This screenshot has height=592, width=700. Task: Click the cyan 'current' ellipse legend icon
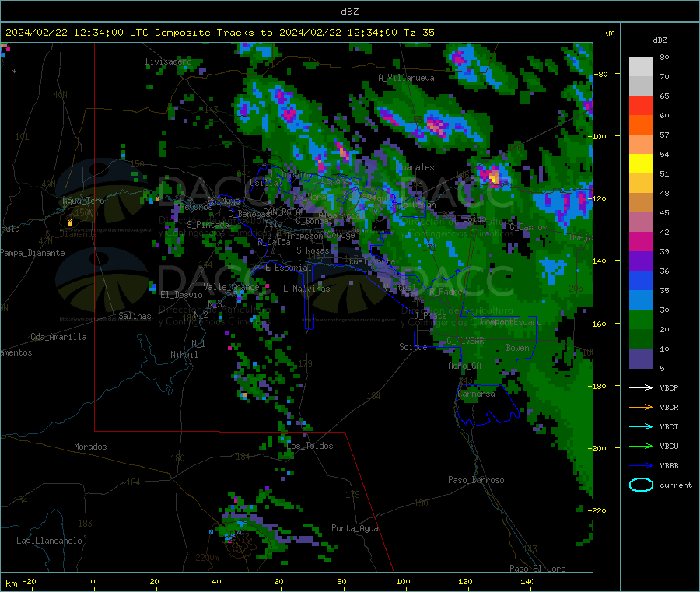pyautogui.click(x=641, y=485)
